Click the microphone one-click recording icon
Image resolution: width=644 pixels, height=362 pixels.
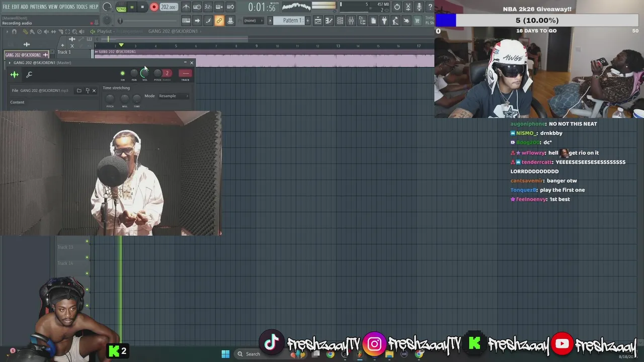coord(419,7)
